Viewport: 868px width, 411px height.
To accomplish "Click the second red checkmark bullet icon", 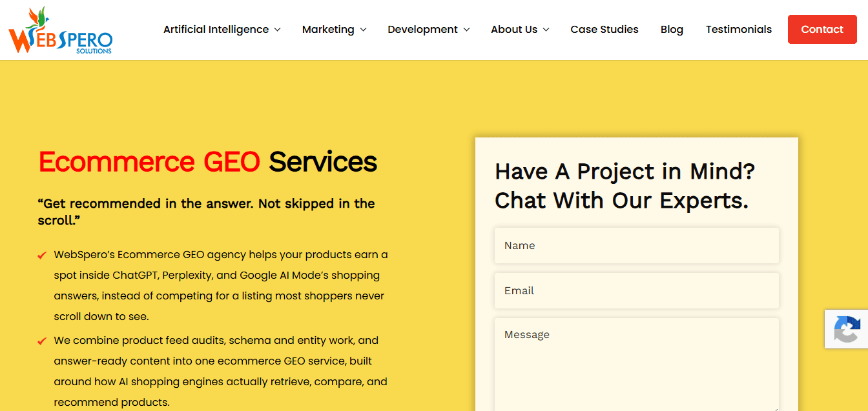I will pos(42,341).
